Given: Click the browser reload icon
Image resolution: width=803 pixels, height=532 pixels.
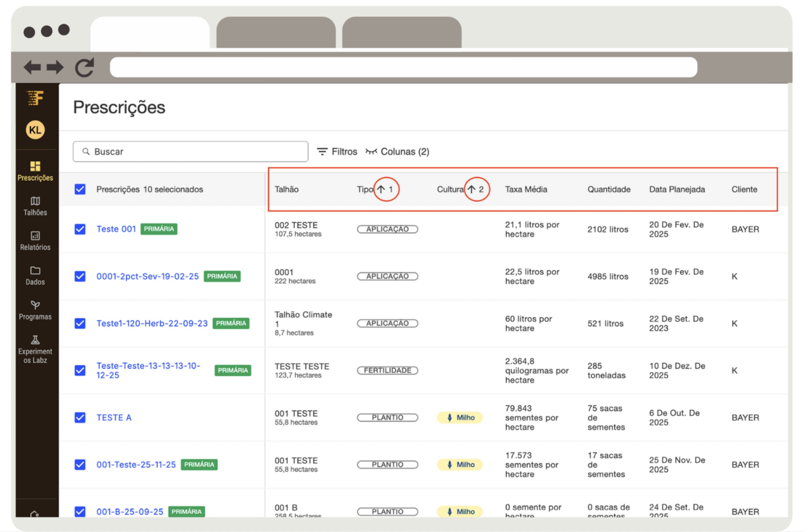Looking at the screenshot, I should coord(84,67).
